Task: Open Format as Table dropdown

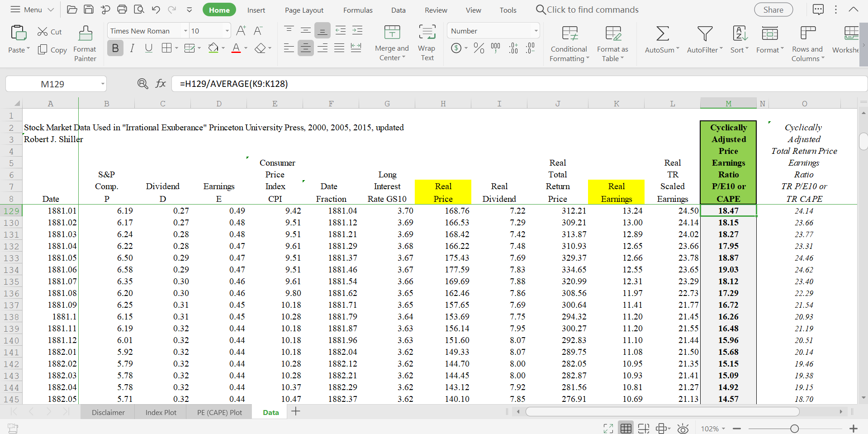Action: pos(612,44)
